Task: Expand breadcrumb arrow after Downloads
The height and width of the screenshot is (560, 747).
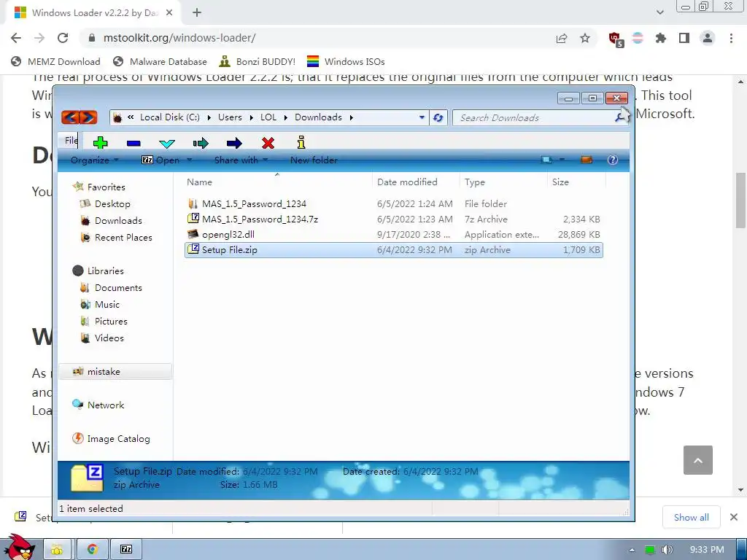Action: (x=351, y=117)
